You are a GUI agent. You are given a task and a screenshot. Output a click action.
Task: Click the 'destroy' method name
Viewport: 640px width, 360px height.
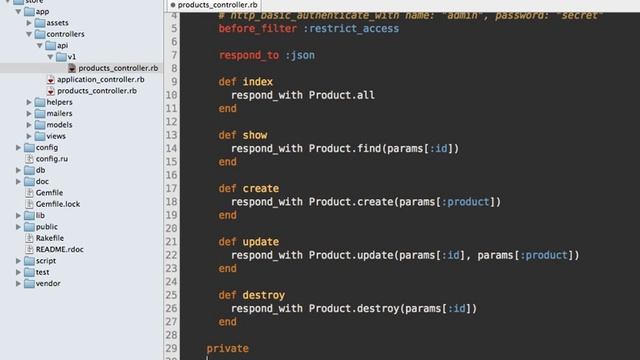(264, 295)
